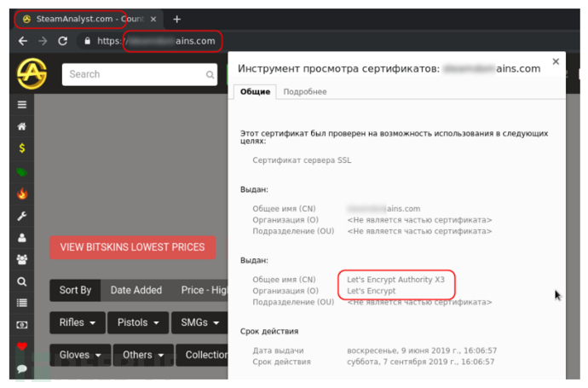Focus the Search input field
This screenshot has width=588, height=388.
140,74
